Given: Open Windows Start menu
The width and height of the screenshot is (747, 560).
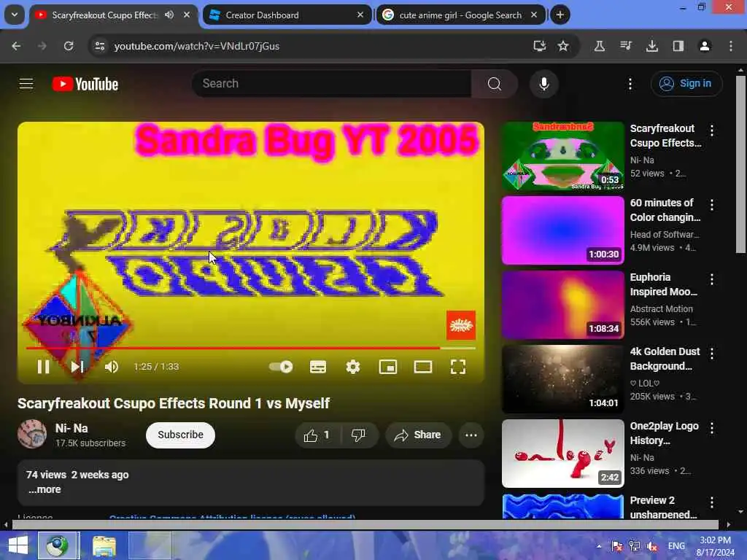Looking at the screenshot, I should click(x=18, y=545).
